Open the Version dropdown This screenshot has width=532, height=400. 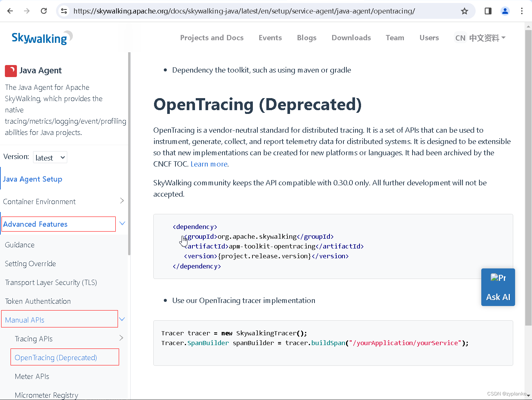point(50,157)
